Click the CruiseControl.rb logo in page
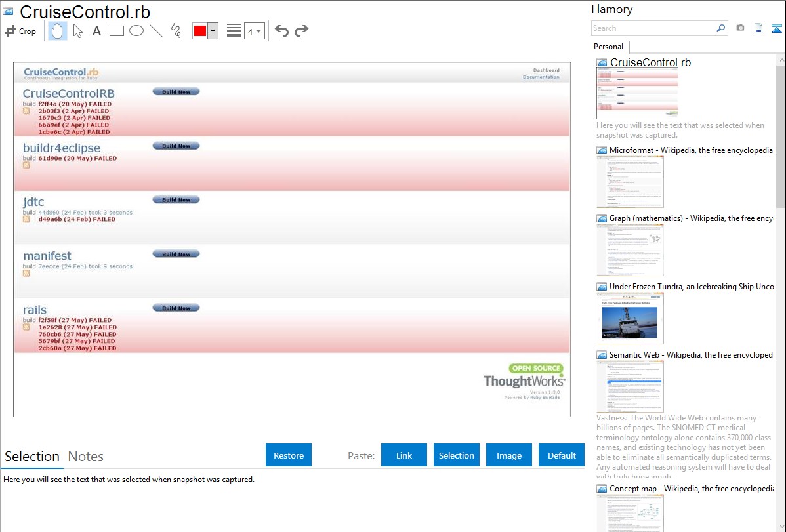The image size is (786, 532). [x=60, y=73]
